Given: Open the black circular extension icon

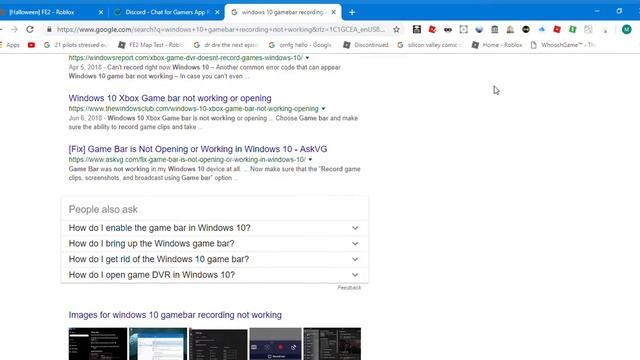Looking at the screenshot, I should (526, 29).
